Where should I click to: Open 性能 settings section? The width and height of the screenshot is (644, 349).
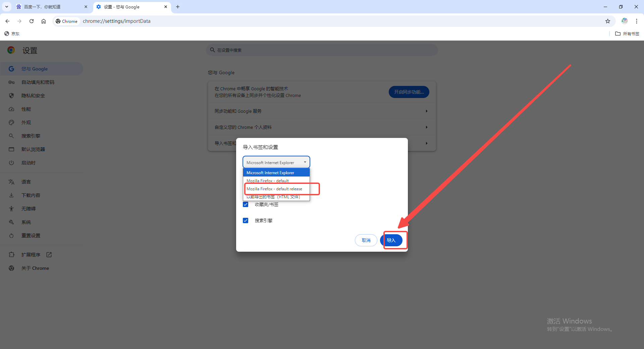(42, 109)
